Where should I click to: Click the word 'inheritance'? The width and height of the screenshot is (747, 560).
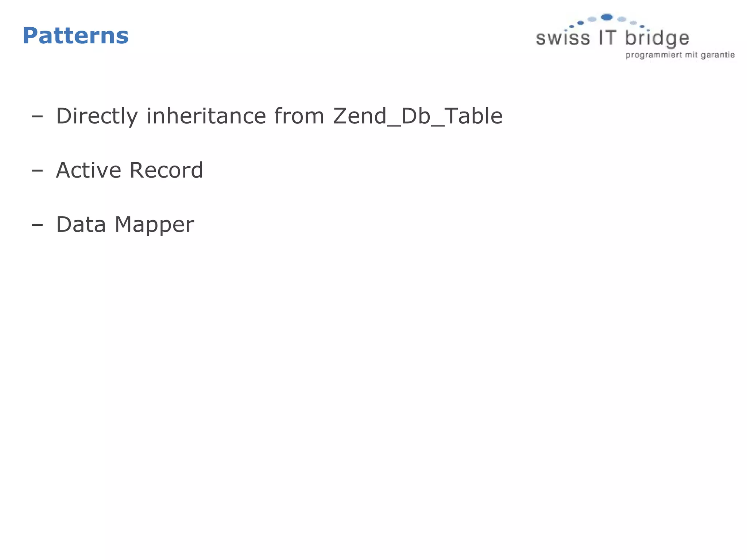point(206,116)
